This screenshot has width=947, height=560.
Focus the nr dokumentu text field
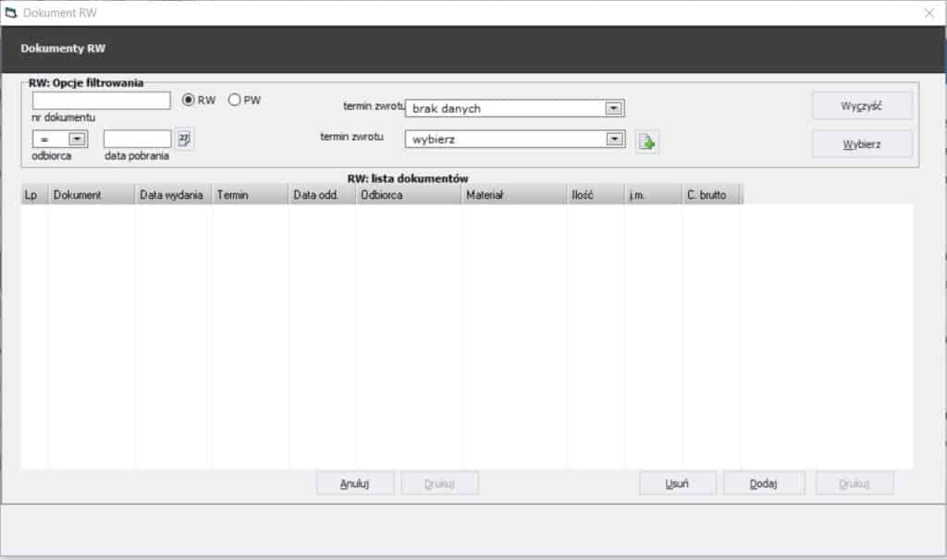tap(101, 101)
